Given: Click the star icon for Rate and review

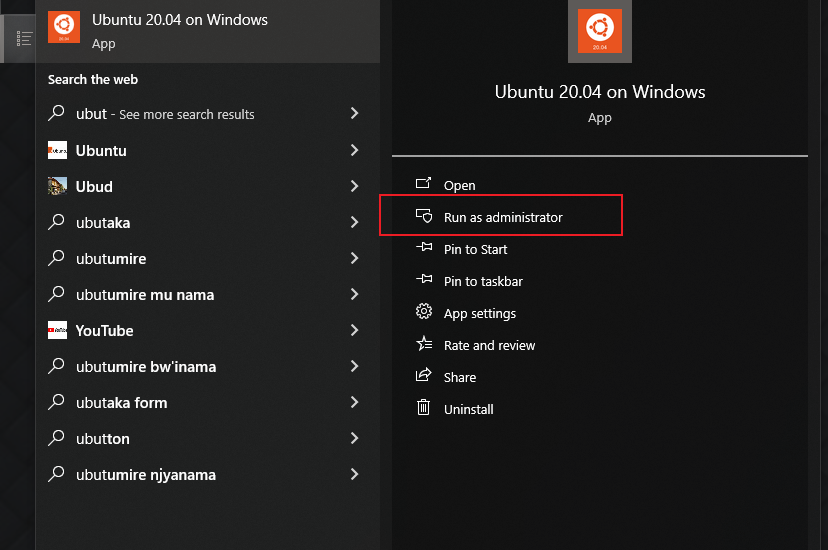Looking at the screenshot, I should click(x=424, y=344).
